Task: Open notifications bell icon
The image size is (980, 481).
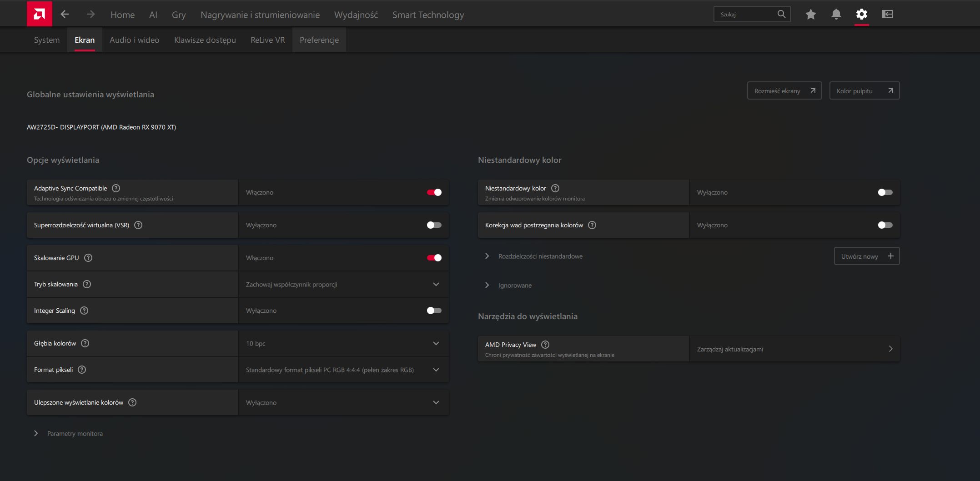Action: (x=836, y=14)
